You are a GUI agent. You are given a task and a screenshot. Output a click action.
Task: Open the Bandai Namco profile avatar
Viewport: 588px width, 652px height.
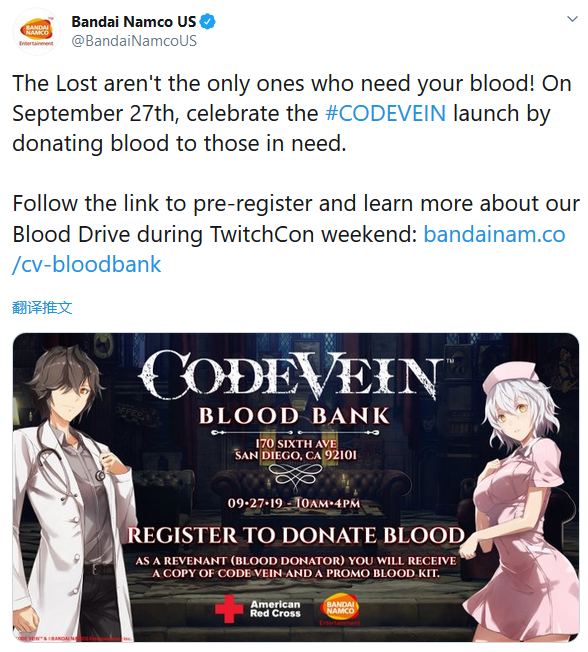[x=36, y=32]
